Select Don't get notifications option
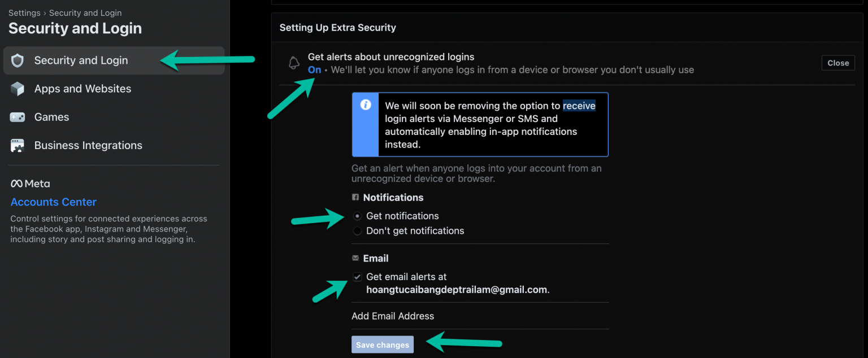The height and width of the screenshot is (358, 868). point(357,231)
